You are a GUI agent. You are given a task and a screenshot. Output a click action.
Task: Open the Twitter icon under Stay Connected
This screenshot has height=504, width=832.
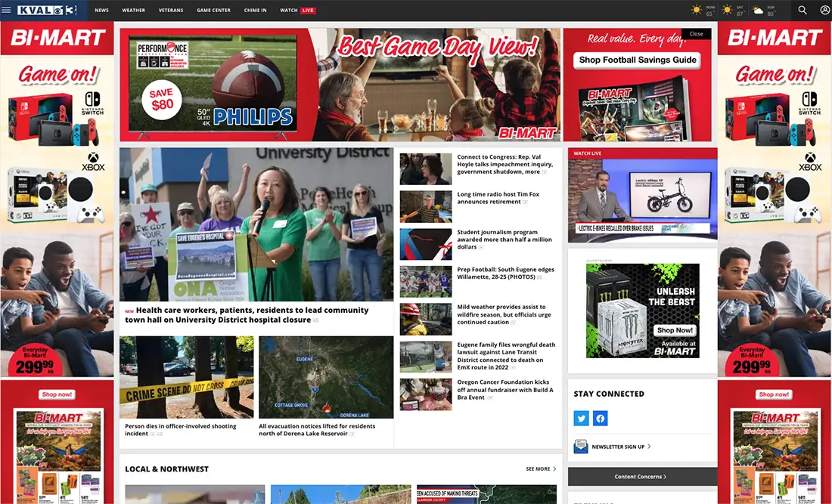point(582,418)
